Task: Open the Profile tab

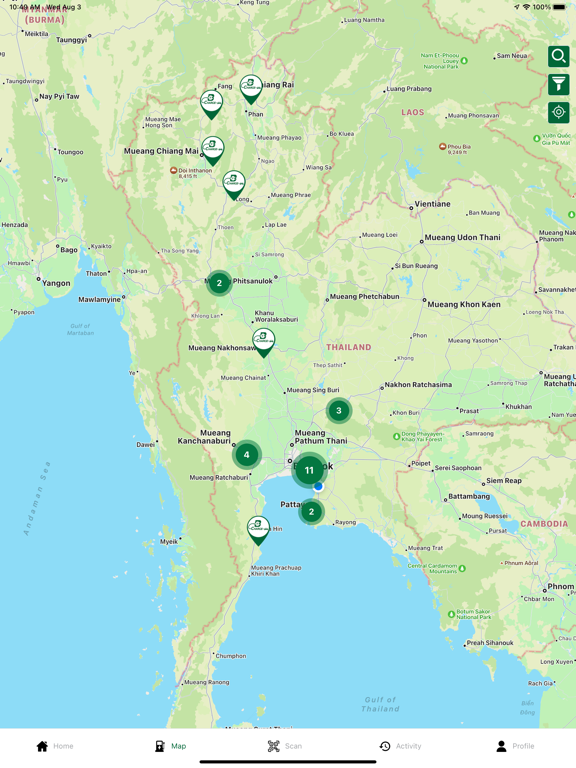Action: click(x=515, y=746)
